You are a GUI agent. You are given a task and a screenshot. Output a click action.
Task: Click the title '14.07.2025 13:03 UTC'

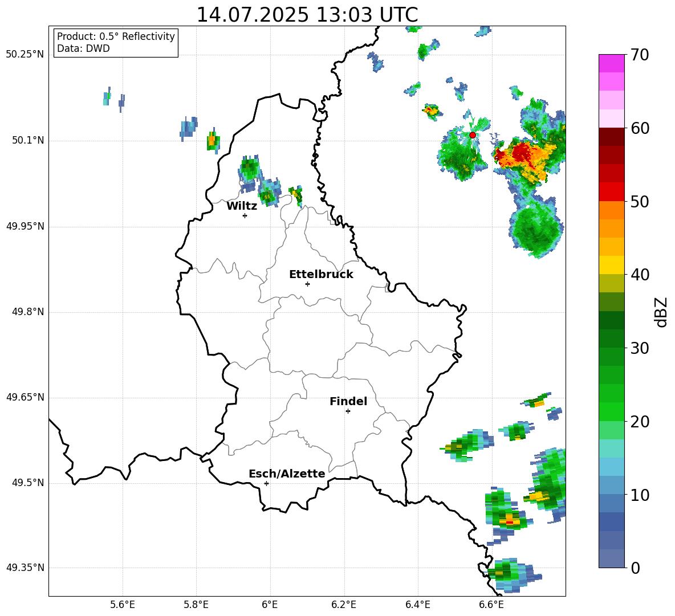pyautogui.click(x=307, y=15)
